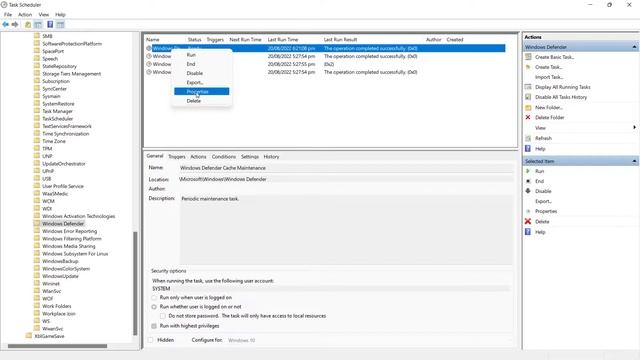Choose Properties in the context menu

point(202,91)
